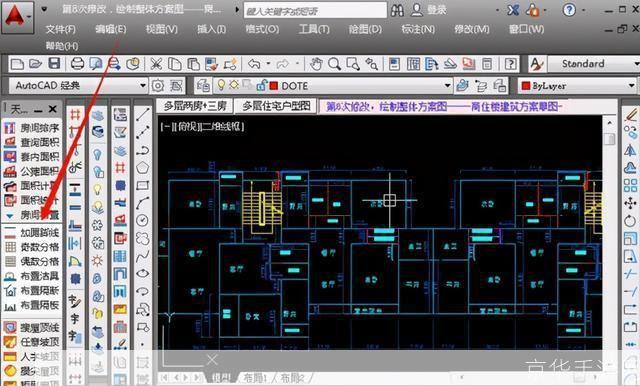Click the Zoom Realtime magnifier icon
This screenshot has height=386, width=640.
tap(334, 64)
